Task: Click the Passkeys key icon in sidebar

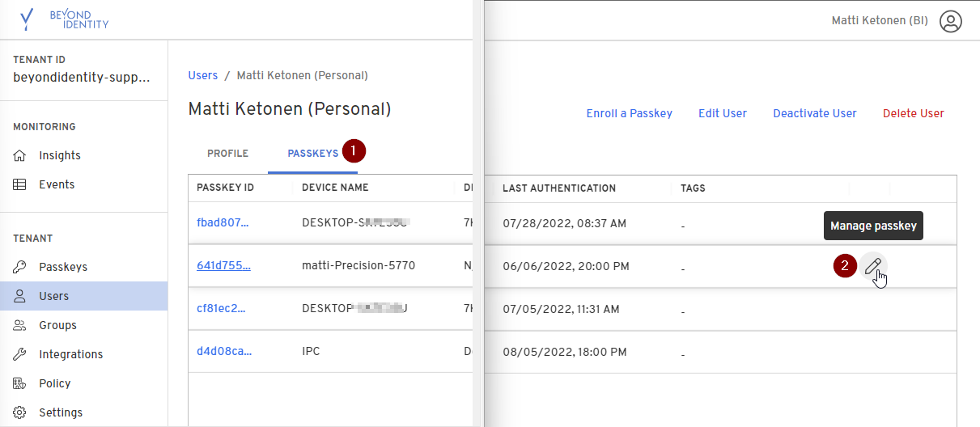Action: [20, 267]
